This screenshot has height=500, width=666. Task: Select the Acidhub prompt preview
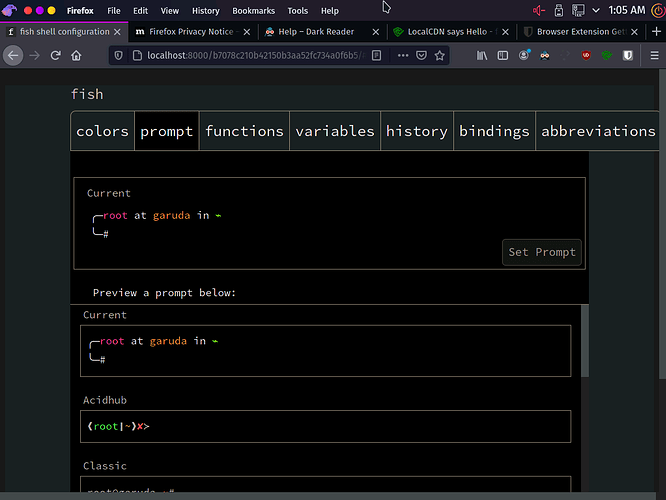coord(325,427)
